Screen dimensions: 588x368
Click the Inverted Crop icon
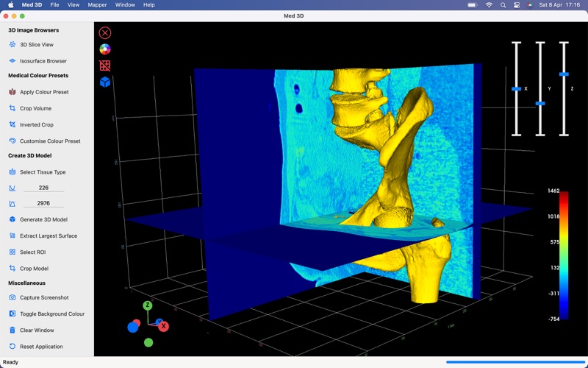pos(12,124)
